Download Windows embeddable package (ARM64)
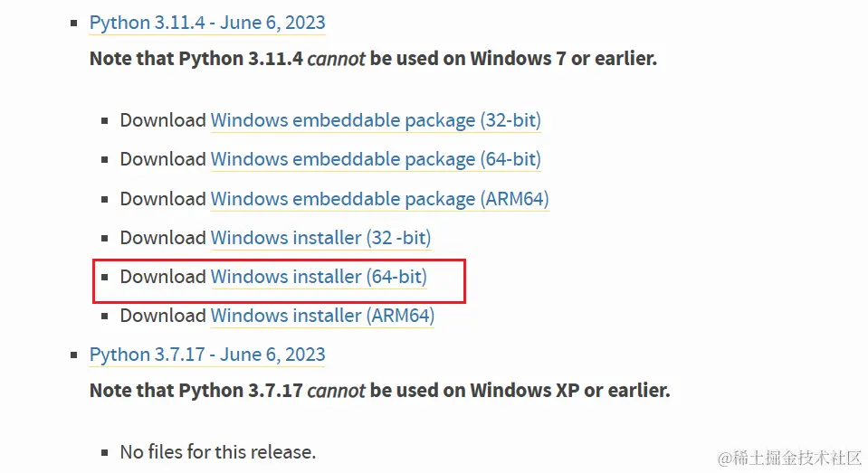Screen dimensions: 868x473 click(x=379, y=199)
